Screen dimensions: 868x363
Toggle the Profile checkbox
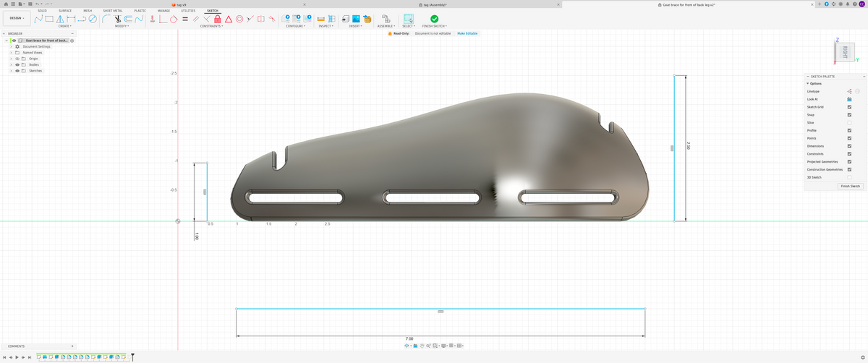coord(849,130)
